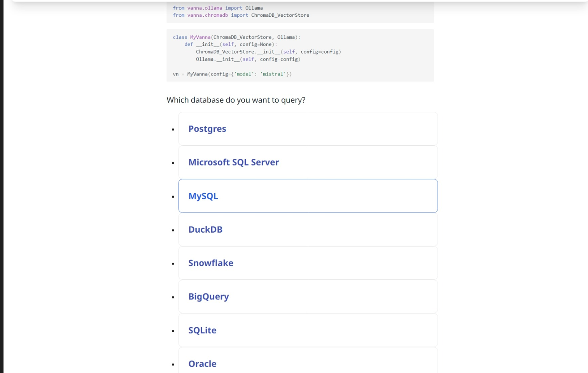
Task: Click the 'ChromaDB_VectorStore.__init__' code line
Action: pyautogui.click(x=268, y=52)
